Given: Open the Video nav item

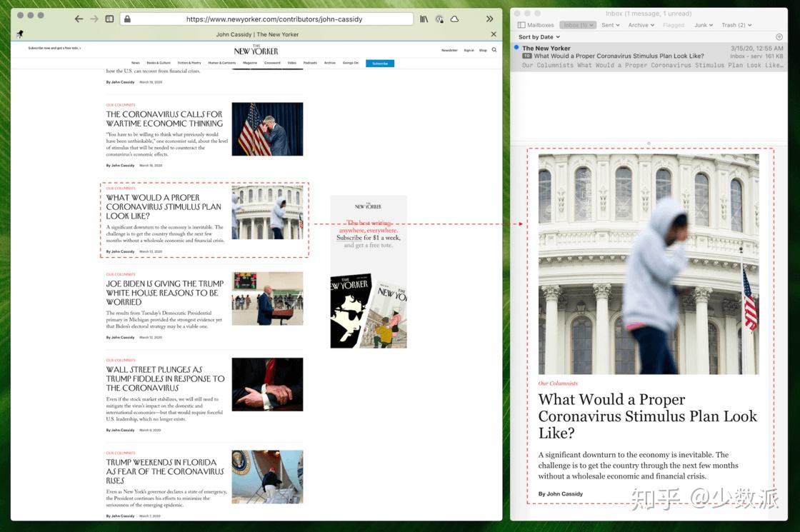Looking at the screenshot, I should [292, 63].
